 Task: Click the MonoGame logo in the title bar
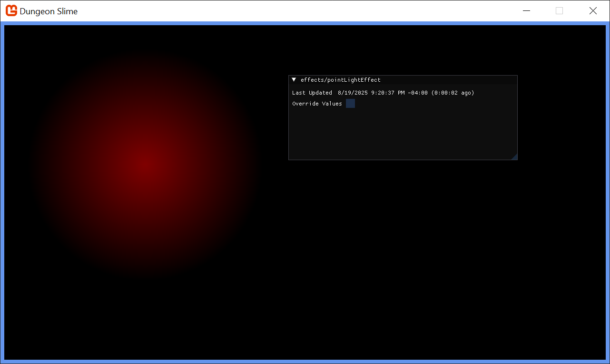(x=11, y=10)
